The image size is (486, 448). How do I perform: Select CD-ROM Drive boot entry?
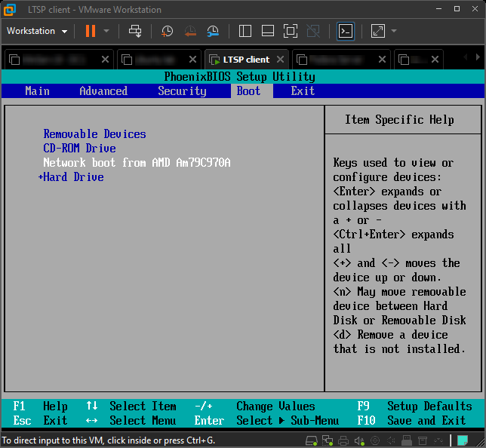[79, 148]
